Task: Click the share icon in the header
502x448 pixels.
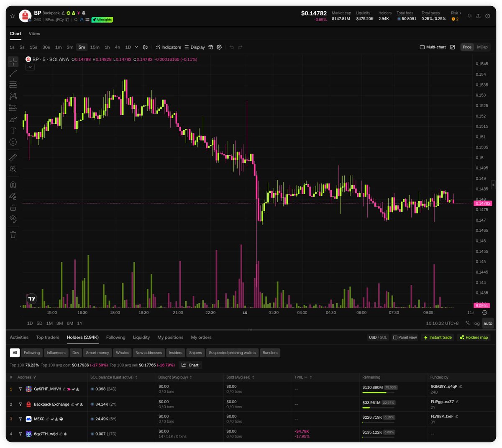Action: click(x=479, y=16)
